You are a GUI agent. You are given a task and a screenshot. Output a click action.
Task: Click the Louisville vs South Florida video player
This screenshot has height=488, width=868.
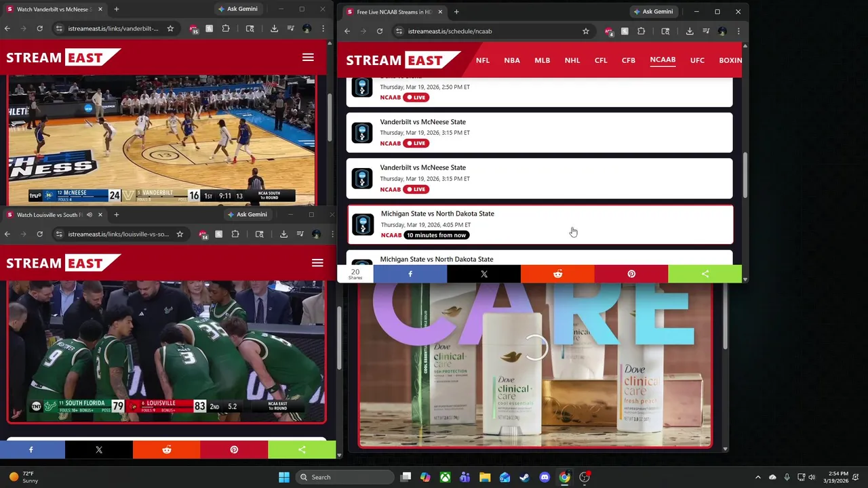click(166, 351)
